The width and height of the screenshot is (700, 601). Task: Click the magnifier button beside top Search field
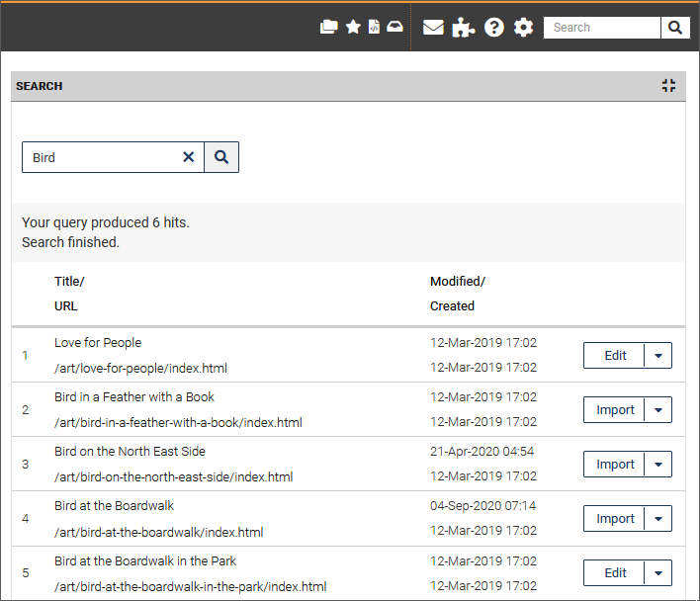[675, 28]
